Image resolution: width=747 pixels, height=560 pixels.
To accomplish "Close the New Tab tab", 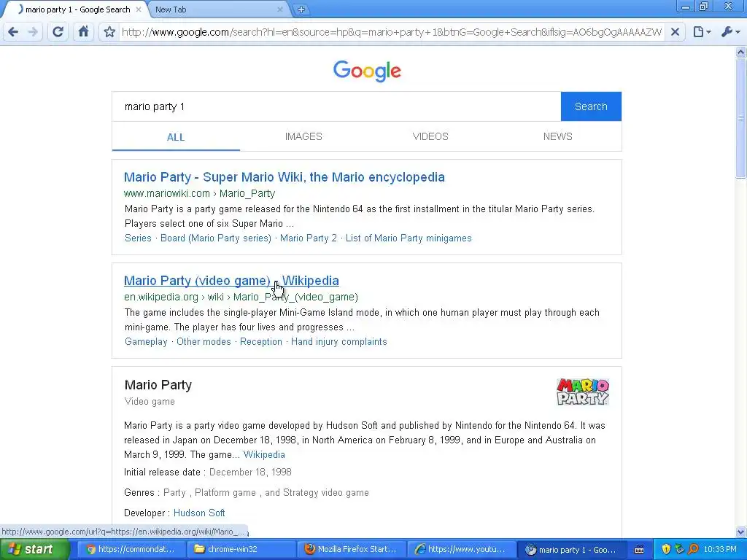I will pos(279,9).
